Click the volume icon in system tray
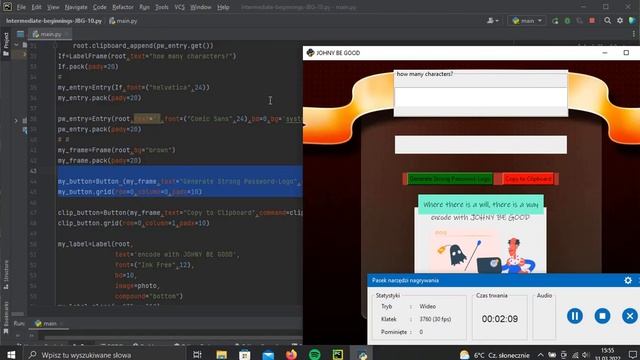The width and height of the screenshot is (640, 360). click(586, 355)
